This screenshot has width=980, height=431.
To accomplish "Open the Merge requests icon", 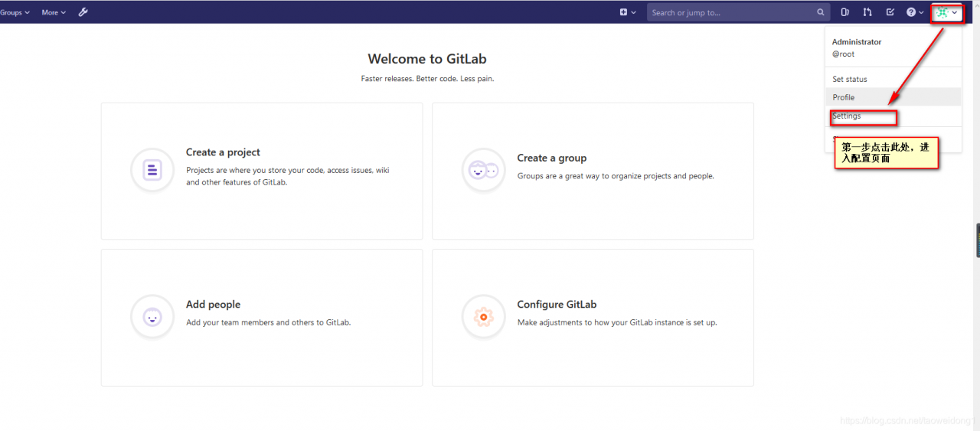I will pos(867,12).
